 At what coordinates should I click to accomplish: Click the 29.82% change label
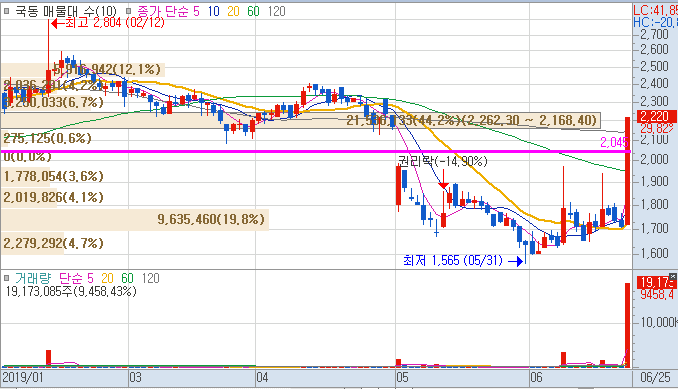click(x=657, y=128)
